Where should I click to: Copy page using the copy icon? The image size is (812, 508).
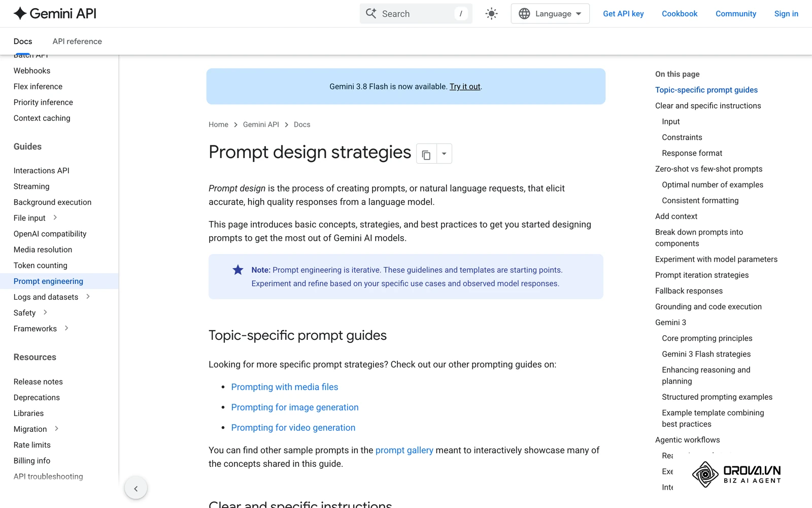click(426, 154)
